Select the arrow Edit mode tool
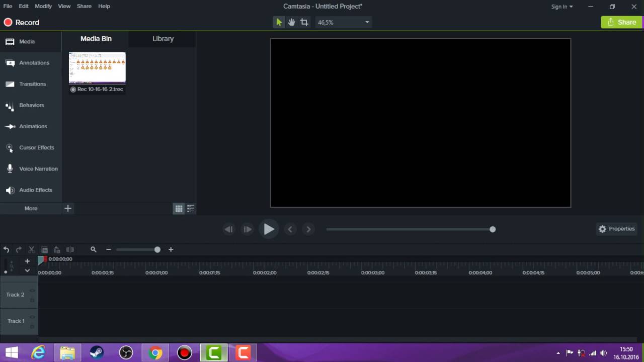Image resolution: width=644 pixels, height=362 pixels. pyautogui.click(x=279, y=22)
